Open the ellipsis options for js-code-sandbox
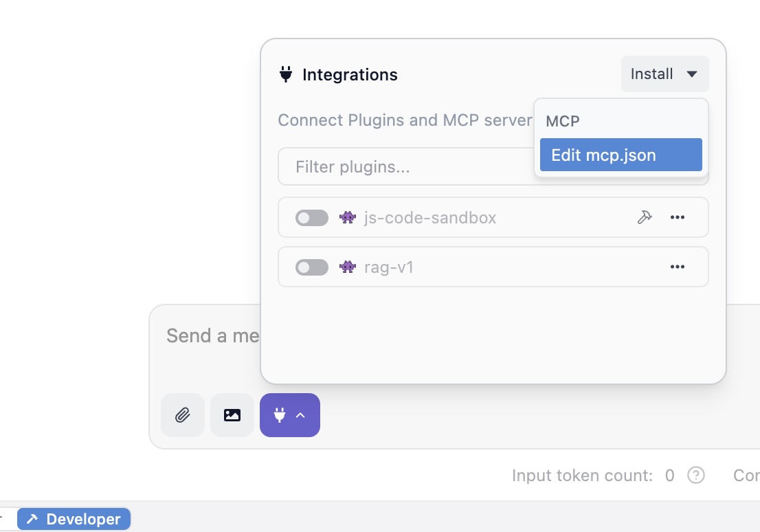 click(x=678, y=217)
